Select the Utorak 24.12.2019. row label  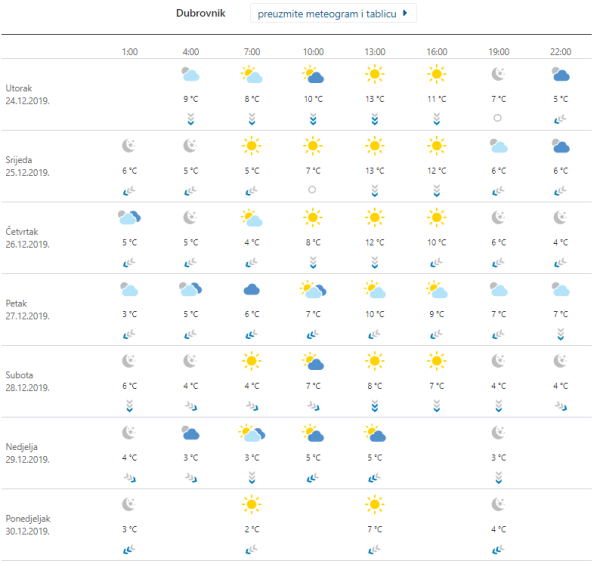coord(27,94)
